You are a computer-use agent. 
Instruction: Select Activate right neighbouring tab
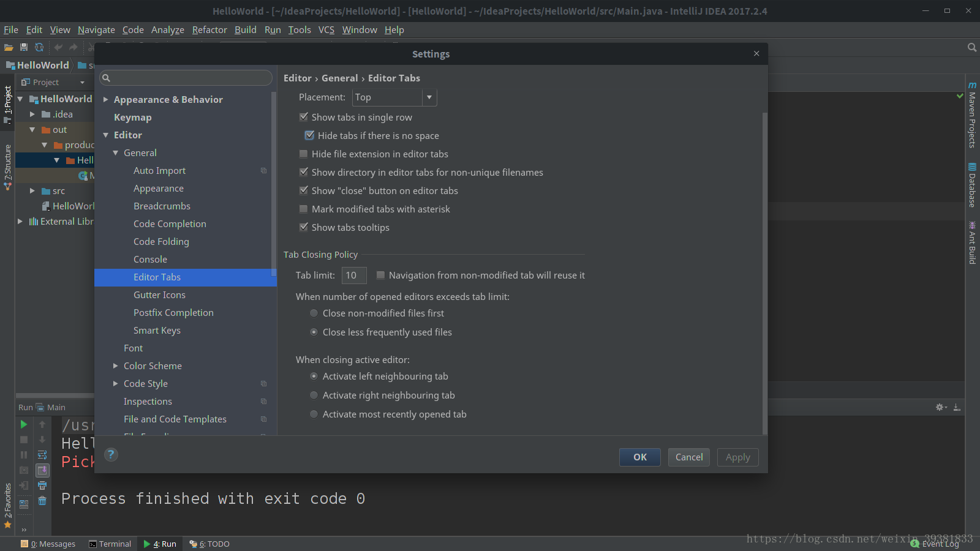click(x=314, y=395)
